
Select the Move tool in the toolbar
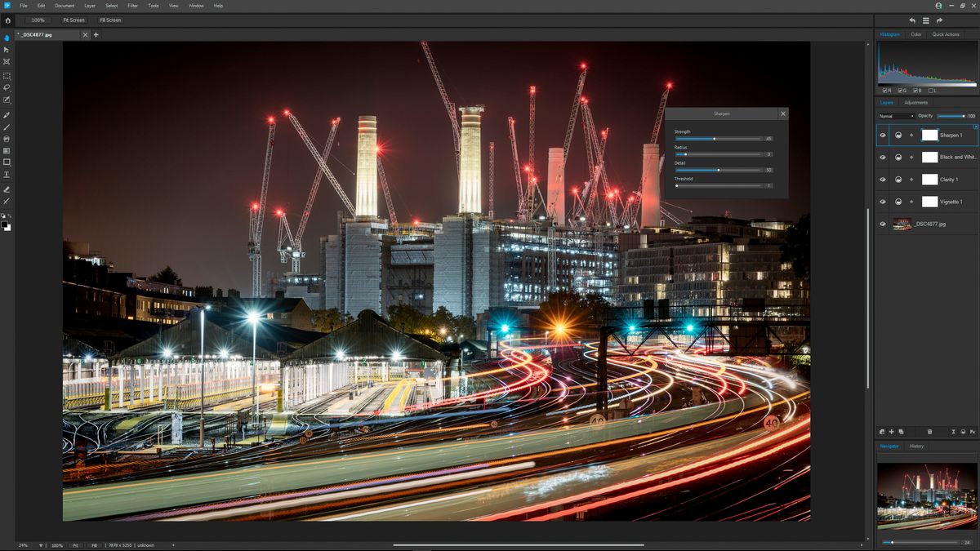(x=7, y=50)
